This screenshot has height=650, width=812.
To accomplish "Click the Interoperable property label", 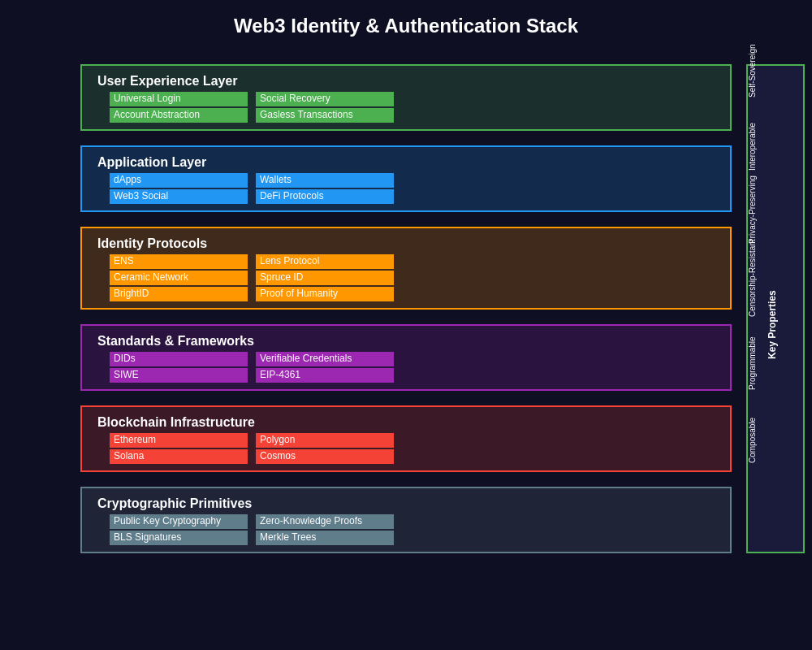I will (753, 147).
